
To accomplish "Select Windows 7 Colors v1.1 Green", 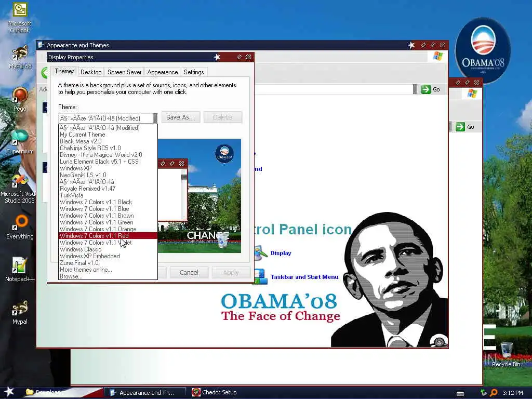I will pos(108,222).
